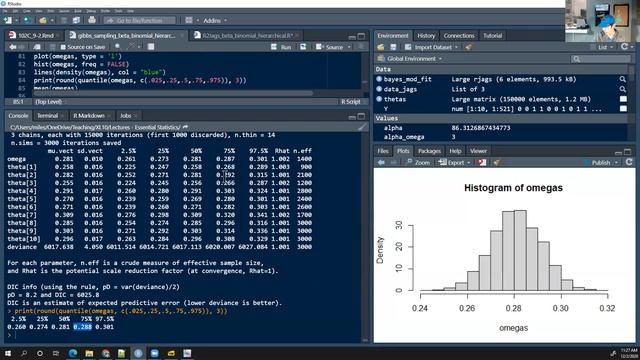Click the Publish button in Plots
Screen dimensions: 640x360
[597, 162]
